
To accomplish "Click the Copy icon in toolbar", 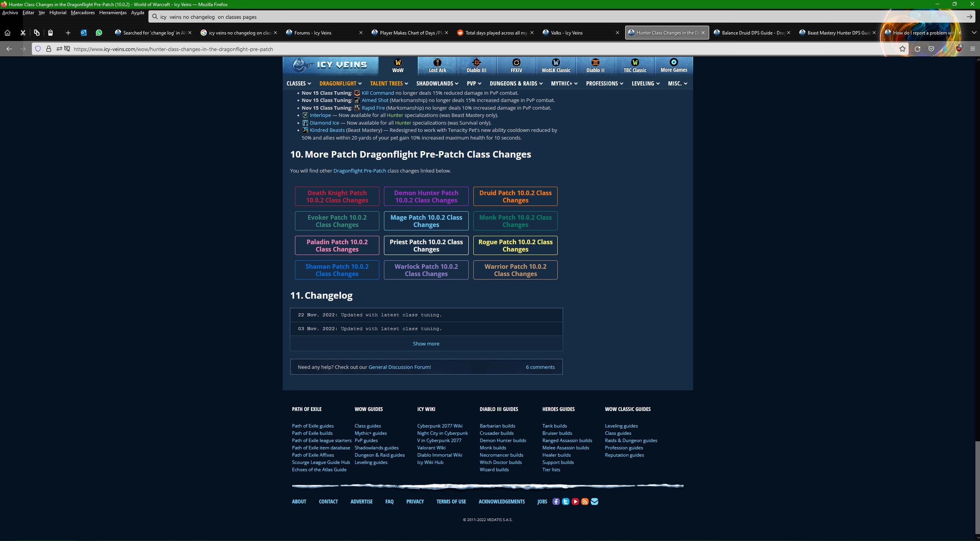I will [x=36, y=33].
